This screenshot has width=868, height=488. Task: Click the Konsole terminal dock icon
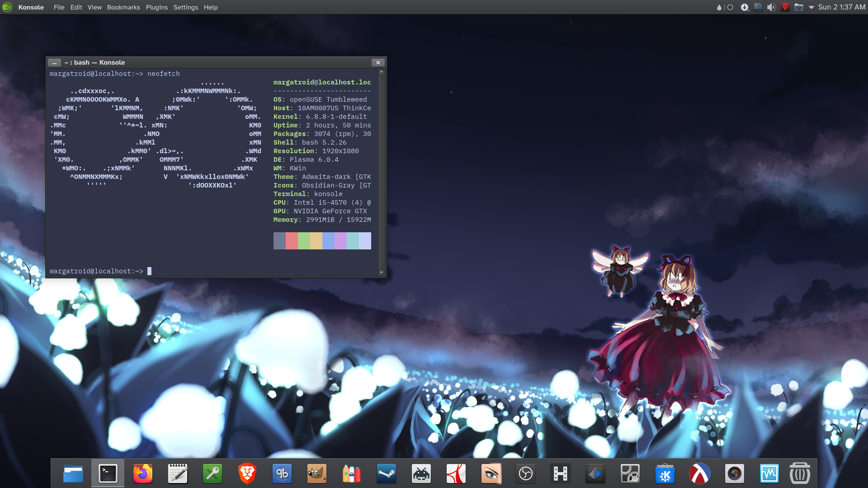(108, 474)
